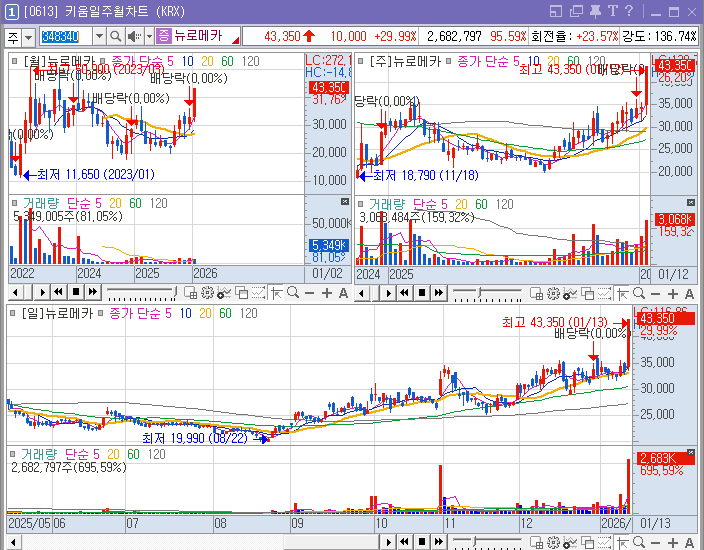Click the duplicate window icon in title bar
The height and width of the screenshot is (550, 704).
point(576,11)
